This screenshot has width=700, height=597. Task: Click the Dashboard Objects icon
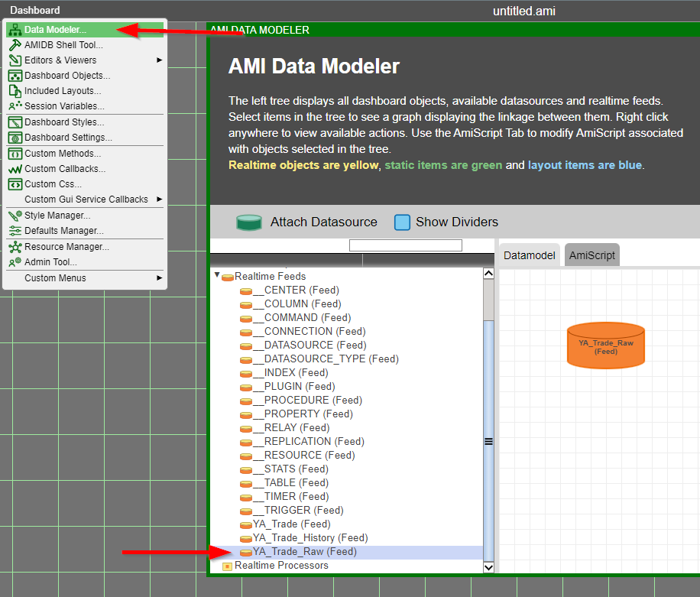click(x=15, y=76)
